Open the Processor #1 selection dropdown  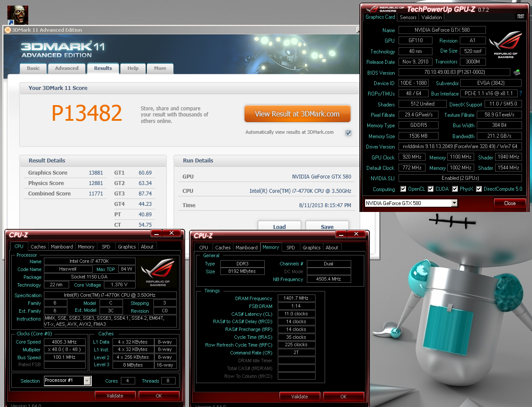coord(87,381)
